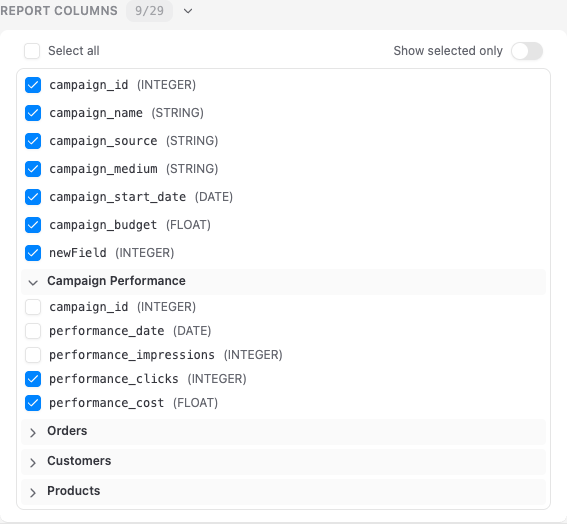Click the performance_clicks (INTEGER) label
This screenshot has width=567, height=524.
[148, 379]
